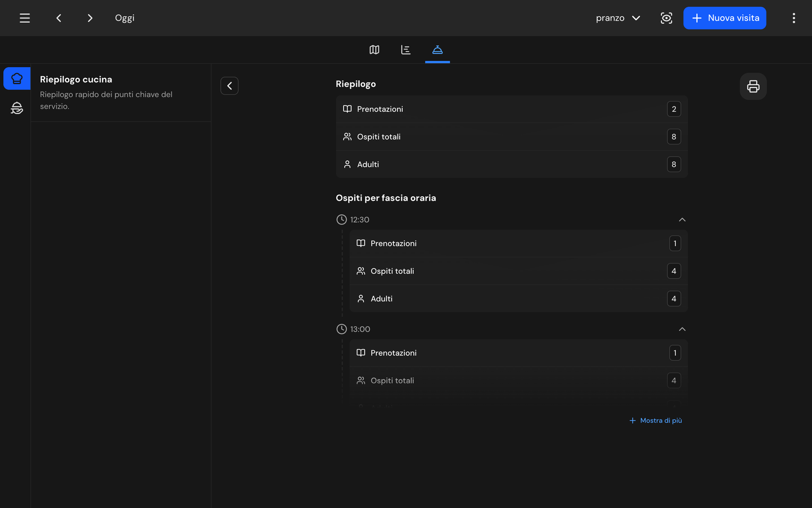The height and width of the screenshot is (508, 812).
Task: Click Prenotazioni row under 13:00
Action: (519, 353)
